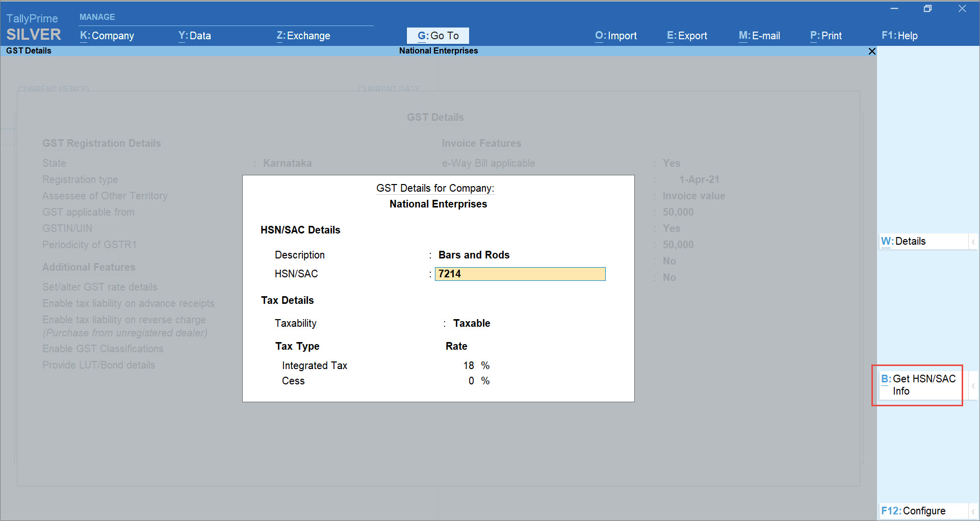Image resolution: width=980 pixels, height=521 pixels.
Task: Click the Cess label
Action: pos(293,381)
